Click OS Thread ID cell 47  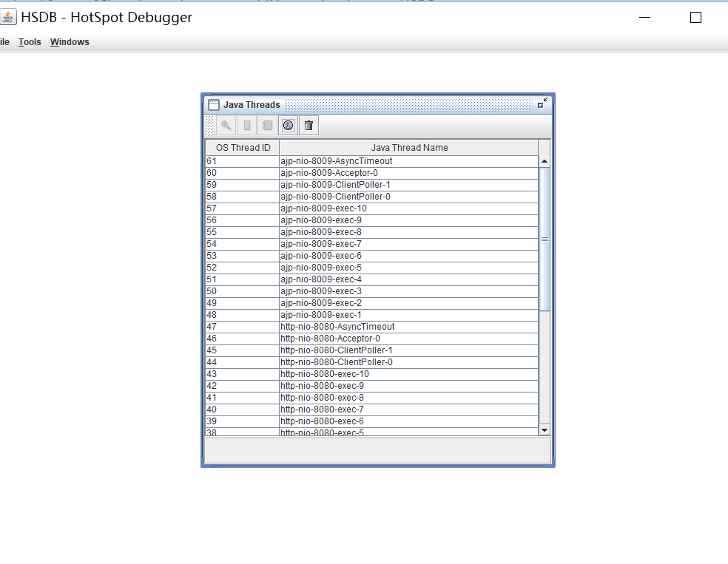pos(243,327)
